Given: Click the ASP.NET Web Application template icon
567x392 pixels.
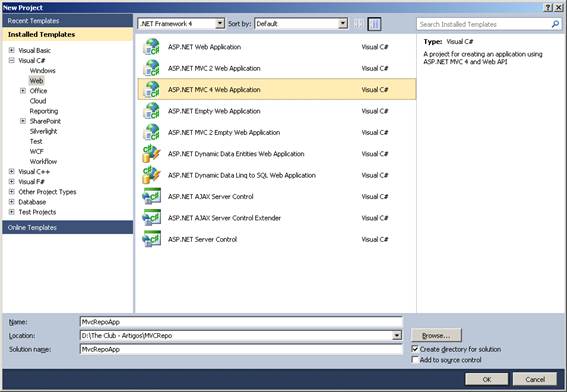Looking at the screenshot, I should tap(151, 47).
